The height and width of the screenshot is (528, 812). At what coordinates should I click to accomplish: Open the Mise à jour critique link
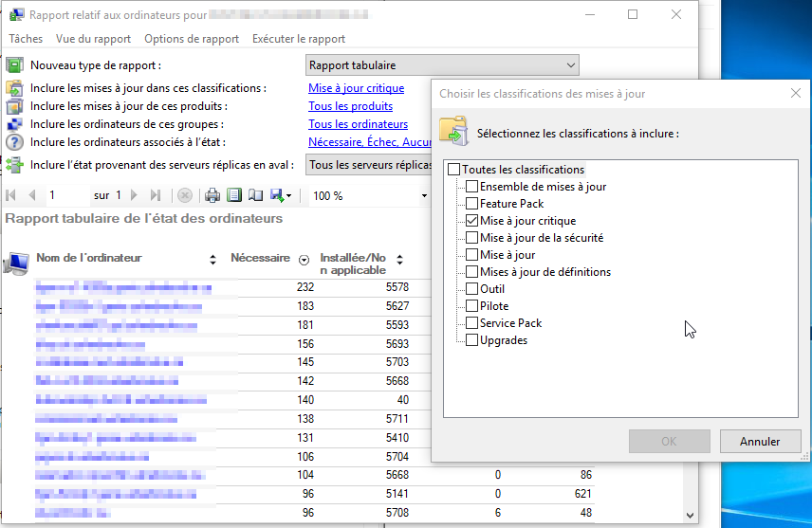coord(357,88)
